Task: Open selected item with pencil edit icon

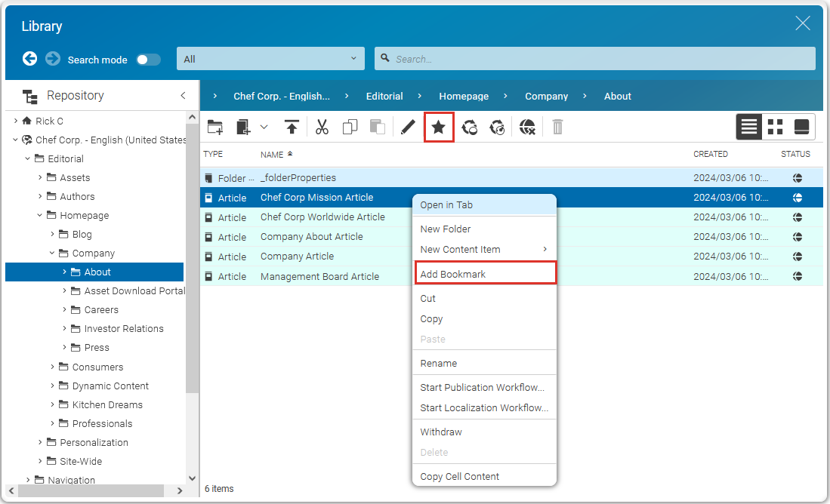Action: coord(408,128)
